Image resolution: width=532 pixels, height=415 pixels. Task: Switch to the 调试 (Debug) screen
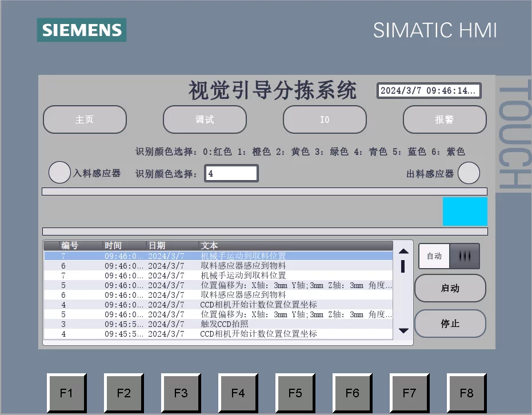point(205,119)
